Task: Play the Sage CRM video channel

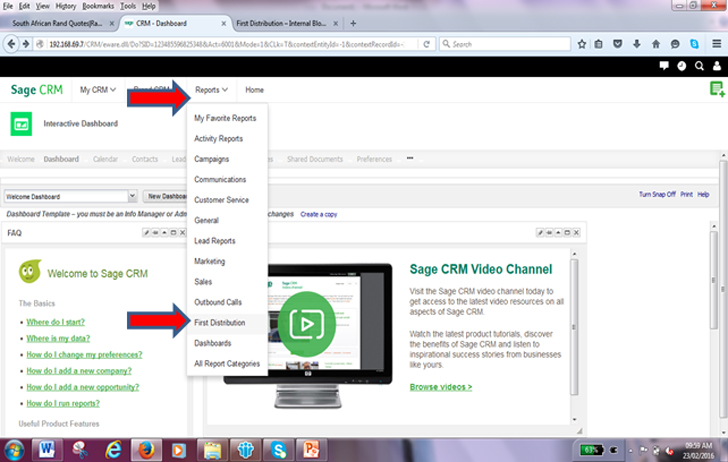Action: tap(306, 324)
